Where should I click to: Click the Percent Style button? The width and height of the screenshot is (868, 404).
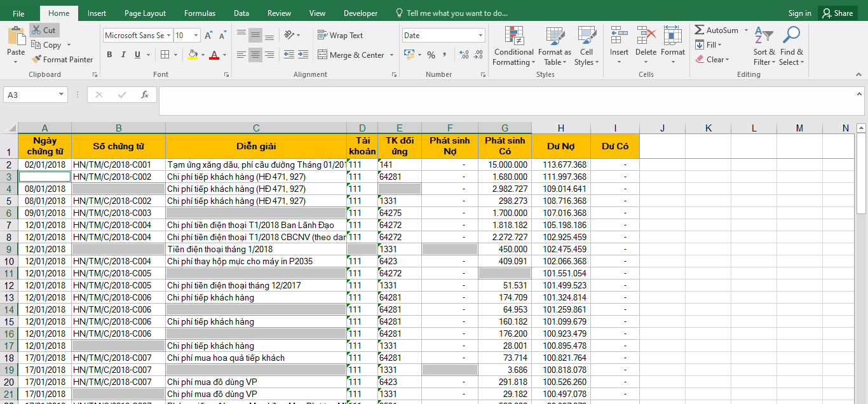pyautogui.click(x=431, y=55)
